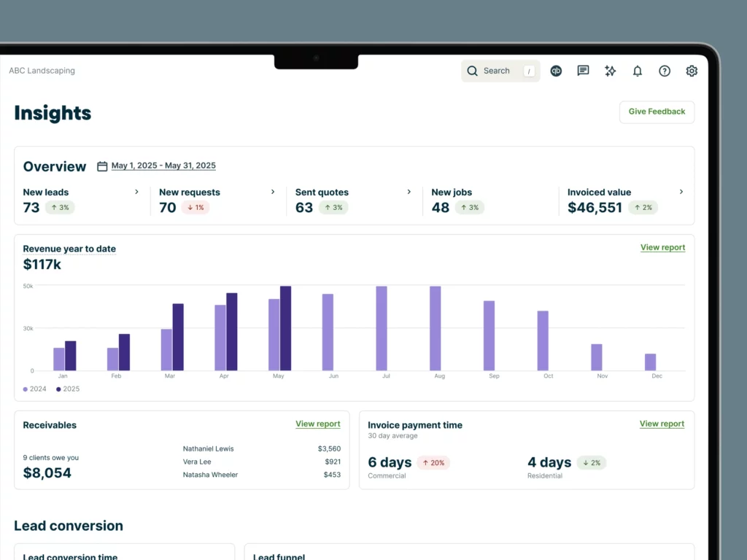The height and width of the screenshot is (560, 747).
Task: Expand the Sent quotes chevron
Action: coord(409,192)
